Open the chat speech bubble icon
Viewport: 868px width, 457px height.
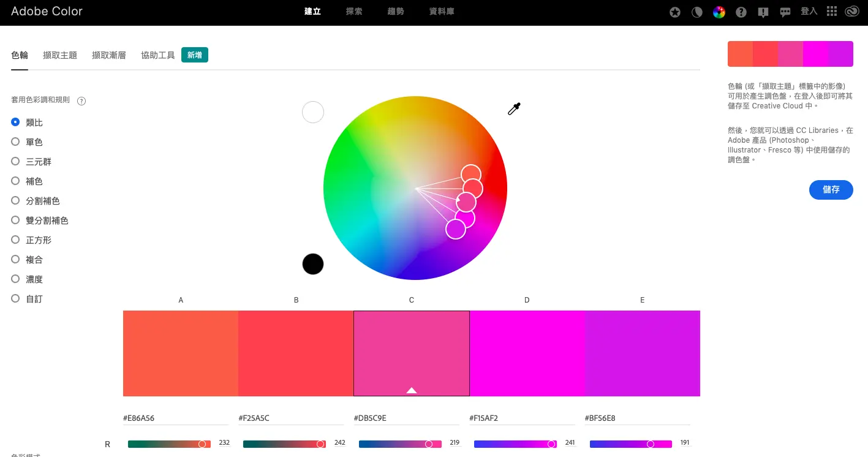[785, 12]
